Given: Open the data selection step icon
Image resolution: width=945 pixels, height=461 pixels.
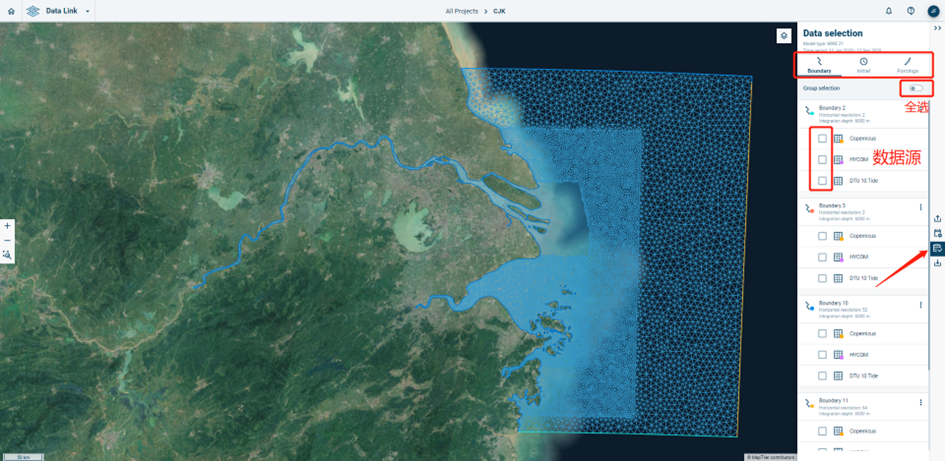Looking at the screenshot, I should 937,248.
